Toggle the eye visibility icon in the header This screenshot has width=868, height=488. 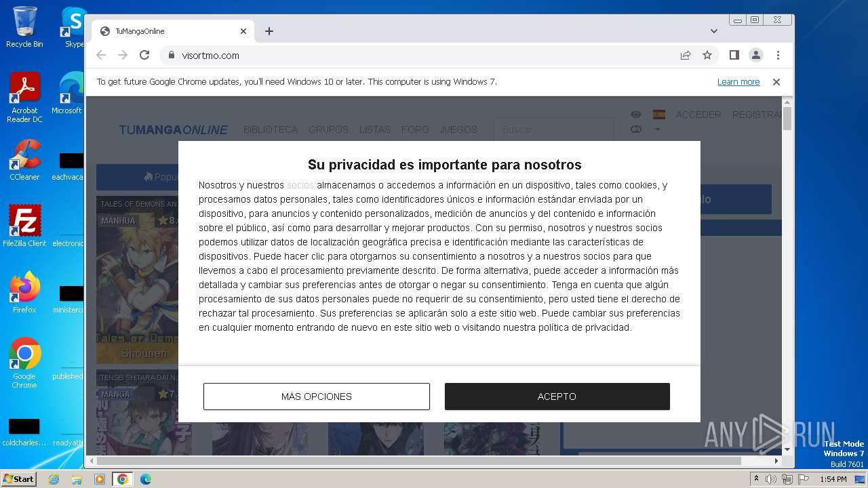coord(635,115)
